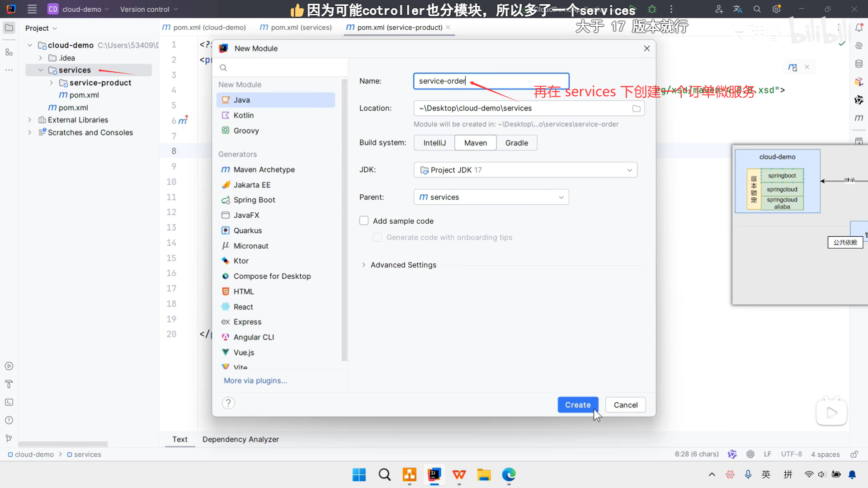Click the help question mark icon

228,403
